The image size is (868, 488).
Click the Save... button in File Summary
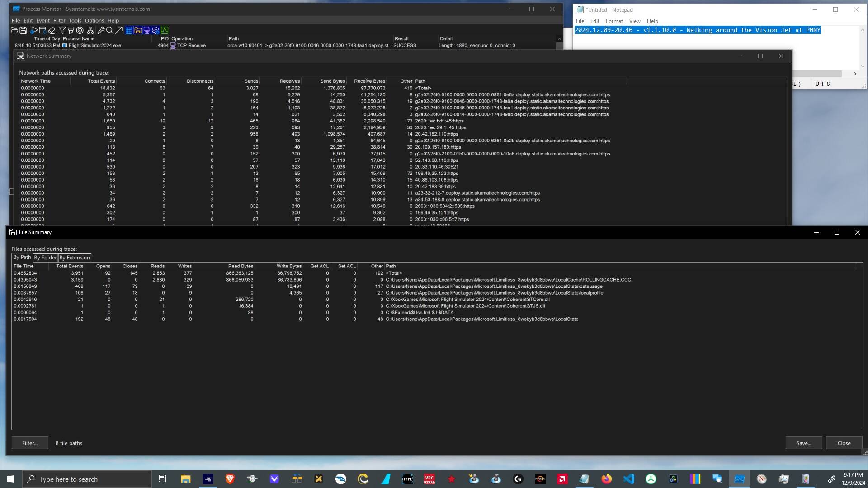pos(804,443)
